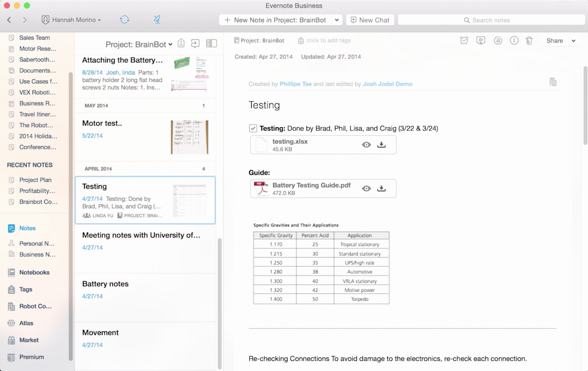The width and height of the screenshot is (588, 371).
Task: Toggle the Testing checkbox in note
Action: click(253, 128)
